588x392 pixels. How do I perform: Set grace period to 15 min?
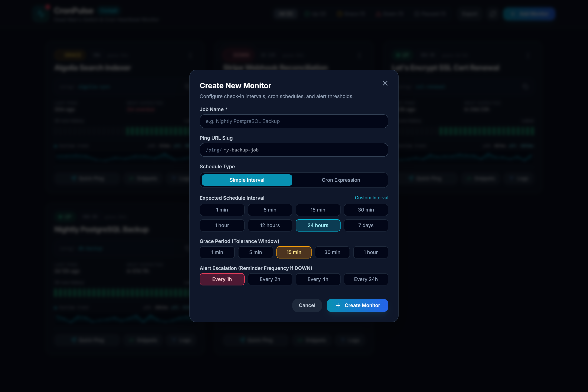[x=294, y=252]
